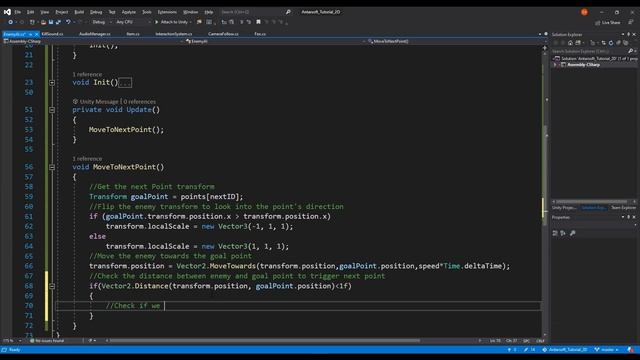Click the editor split-window handle at top of scrollbar
The height and width of the screenshot is (360, 640).
click(x=544, y=48)
